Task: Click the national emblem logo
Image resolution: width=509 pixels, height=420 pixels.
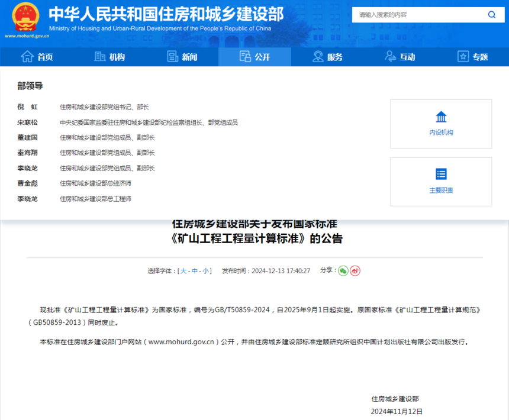Action: coord(25,17)
